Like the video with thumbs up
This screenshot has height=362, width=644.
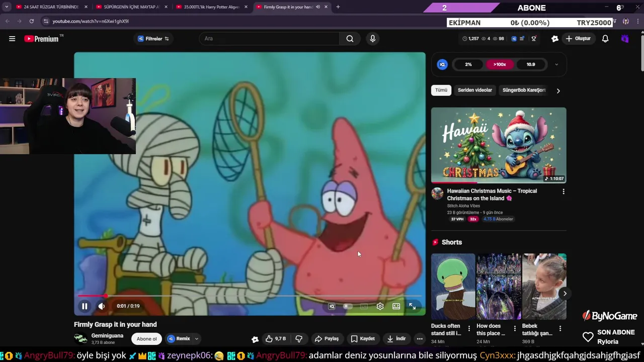click(x=276, y=339)
